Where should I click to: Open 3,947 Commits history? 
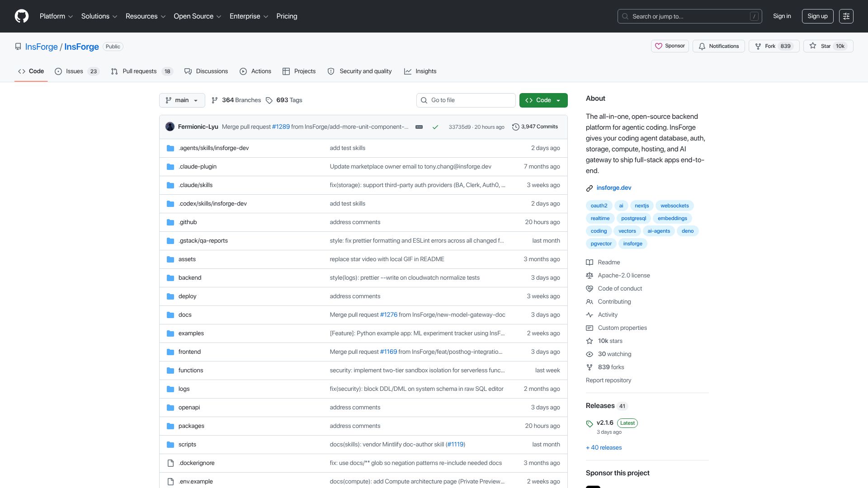coord(535,127)
